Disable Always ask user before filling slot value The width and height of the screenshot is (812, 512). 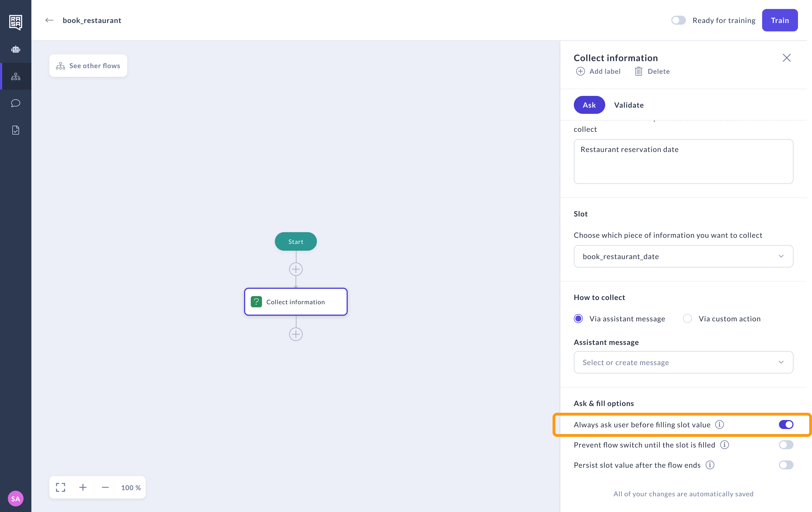[x=786, y=425]
